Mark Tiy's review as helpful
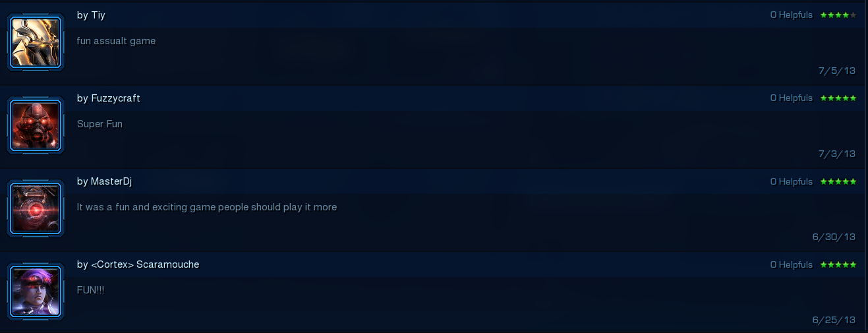Screen dimensions: 868x333 792,15
